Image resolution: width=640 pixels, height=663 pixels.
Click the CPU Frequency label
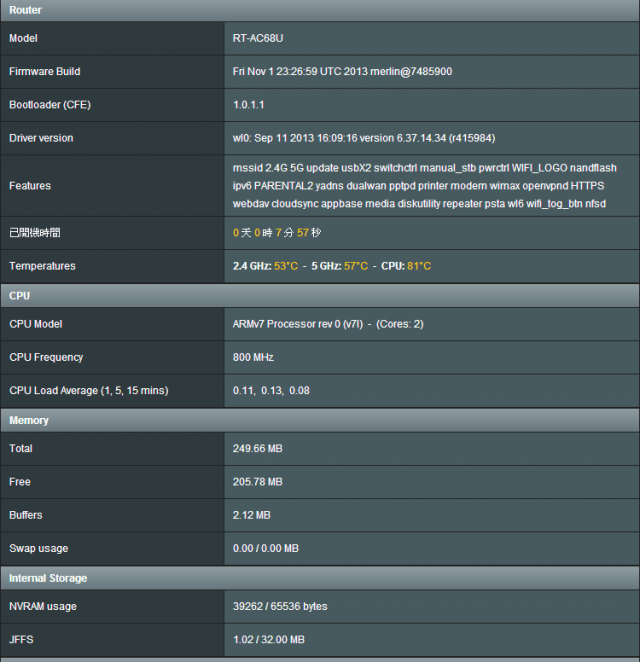[46, 358]
